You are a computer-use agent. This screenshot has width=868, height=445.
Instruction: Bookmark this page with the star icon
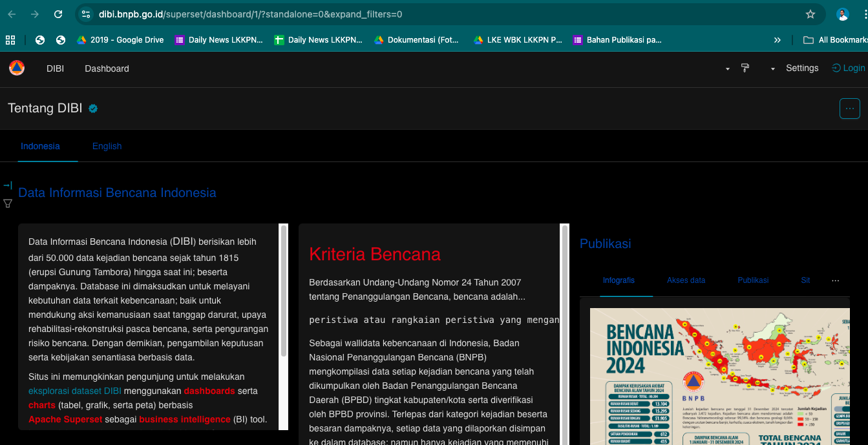pyautogui.click(x=810, y=14)
